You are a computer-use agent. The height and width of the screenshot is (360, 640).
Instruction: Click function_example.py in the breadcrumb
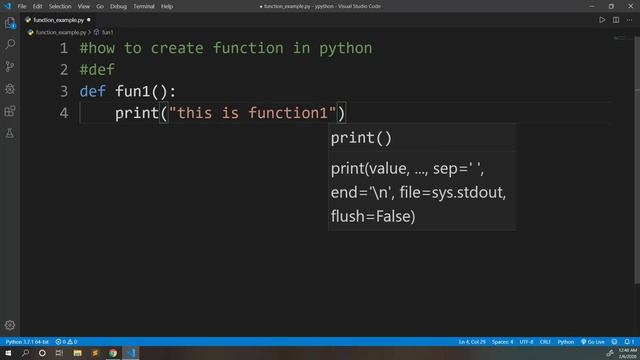coord(61,32)
